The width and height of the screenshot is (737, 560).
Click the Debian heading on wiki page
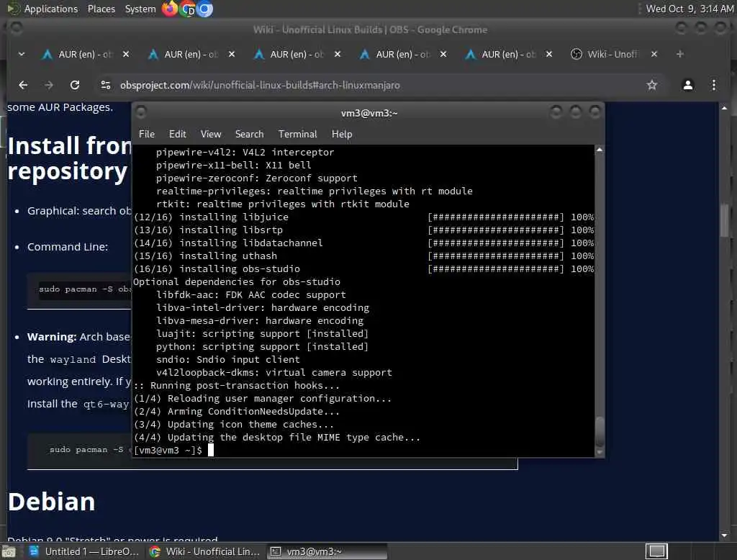click(52, 502)
